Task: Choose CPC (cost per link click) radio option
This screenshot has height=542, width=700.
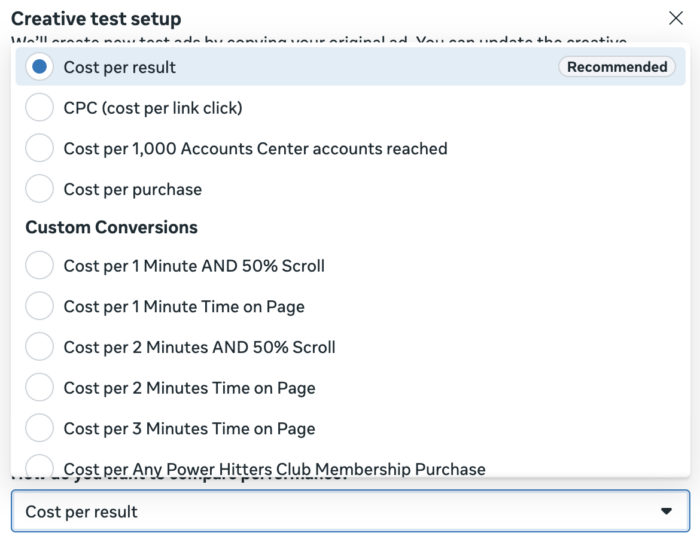Action: tap(39, 107)
